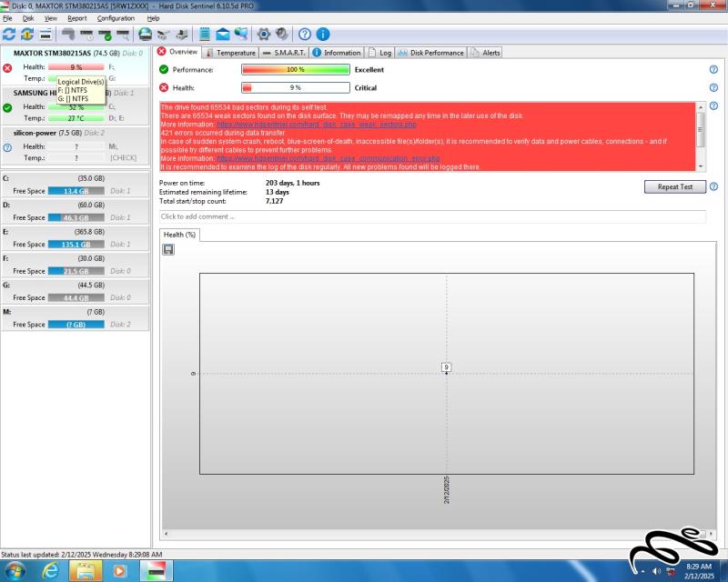Open the File menu
Image resolution: width=728 pixels, height=582 pixels.
[7, 18]
